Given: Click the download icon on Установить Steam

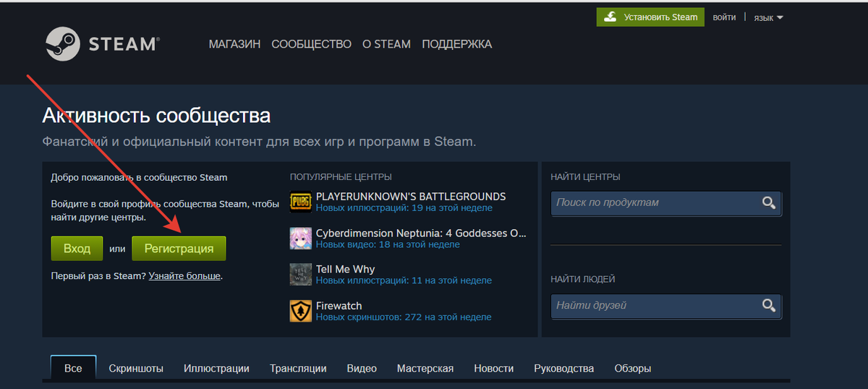Looking at the screenshot, I should coord(611,17).
